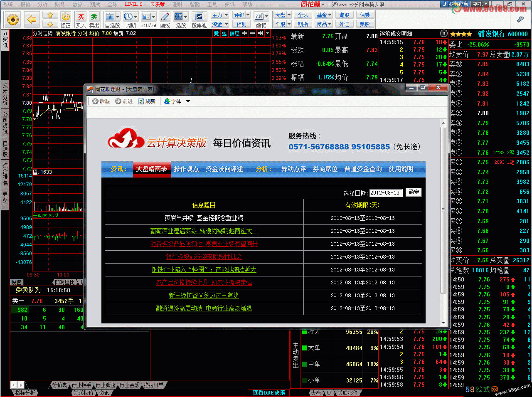Click the 选择日期 input field
Image resolution: width=532 pixels, height=397 pixels.
tap(386, 193)
